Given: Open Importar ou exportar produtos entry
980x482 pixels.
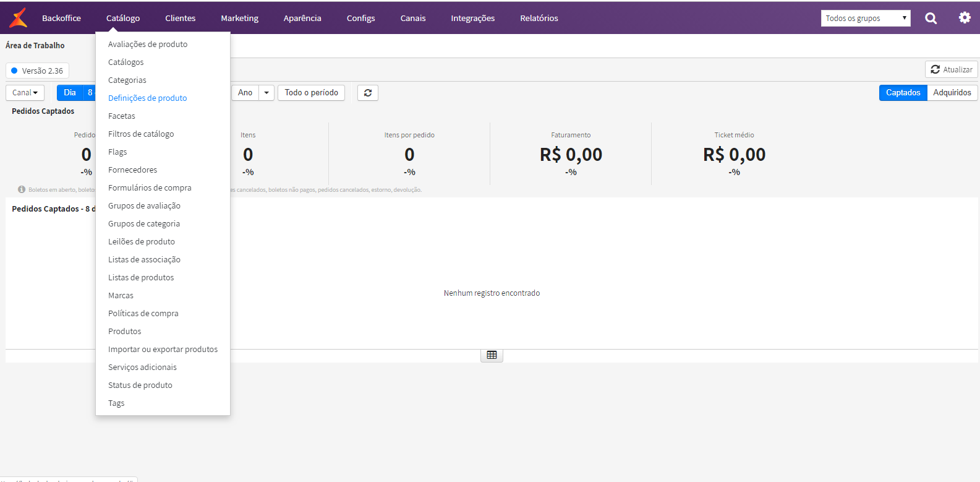Looking at the screenshot, I should (163, 349).
